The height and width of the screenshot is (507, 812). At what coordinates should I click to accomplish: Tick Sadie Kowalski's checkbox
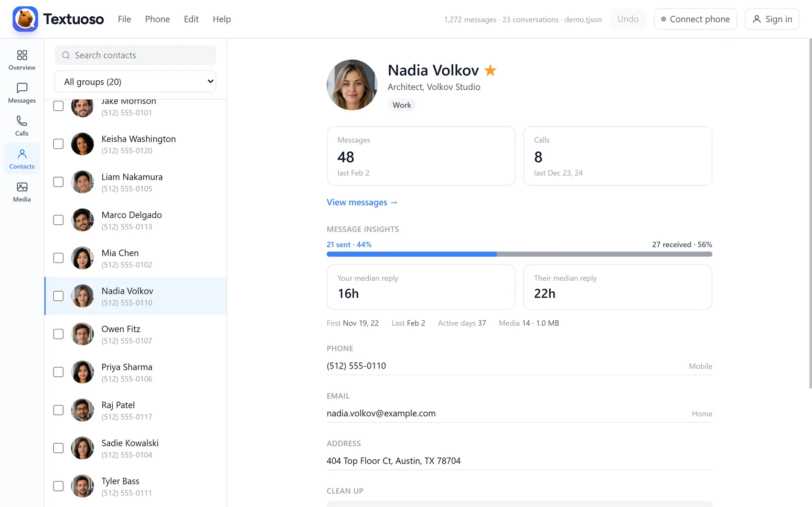[x=58, y=448]
